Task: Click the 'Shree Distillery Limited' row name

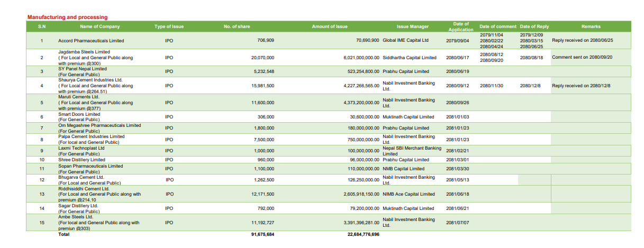Action: (x=82, y=160)
